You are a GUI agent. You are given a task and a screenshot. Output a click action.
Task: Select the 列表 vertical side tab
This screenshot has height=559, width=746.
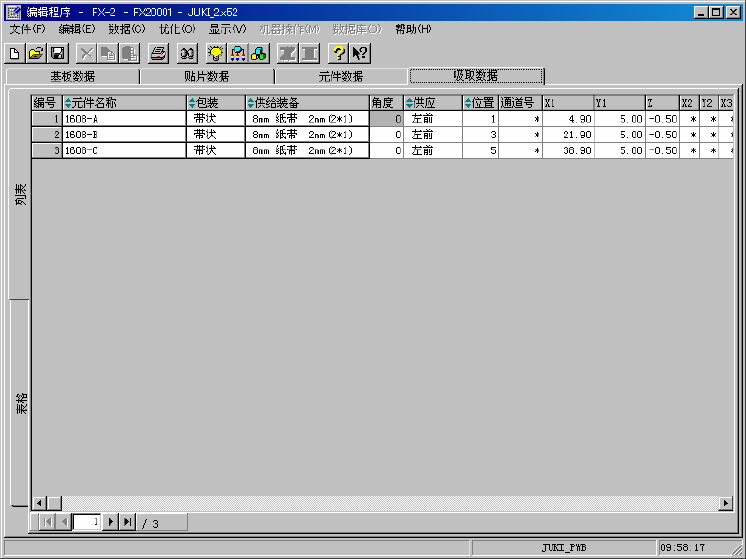[20, 194]
